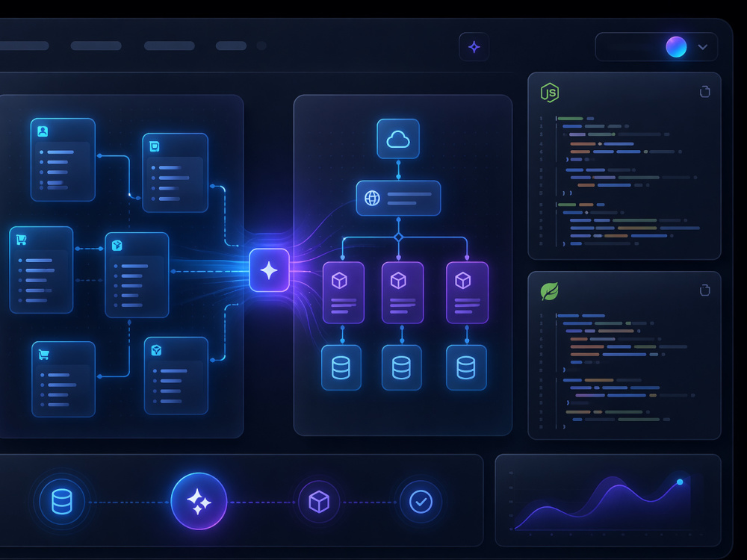Select the glowing sparkles step in the bottom pipeline
Viewport: 747px width, 560px height.
tap(199, 502)
